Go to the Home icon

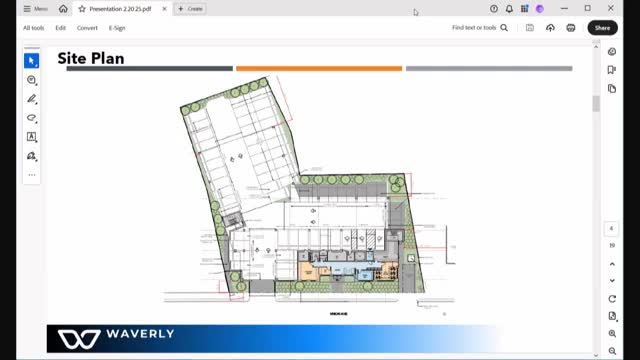[63, 9]
